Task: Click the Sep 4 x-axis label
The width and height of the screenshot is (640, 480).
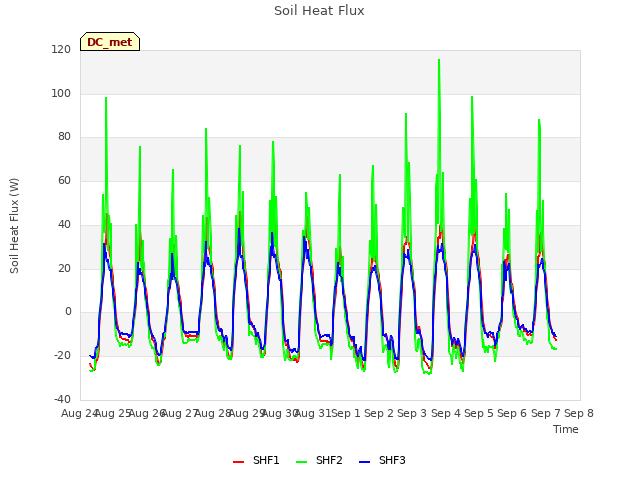Action: (446, 413)
